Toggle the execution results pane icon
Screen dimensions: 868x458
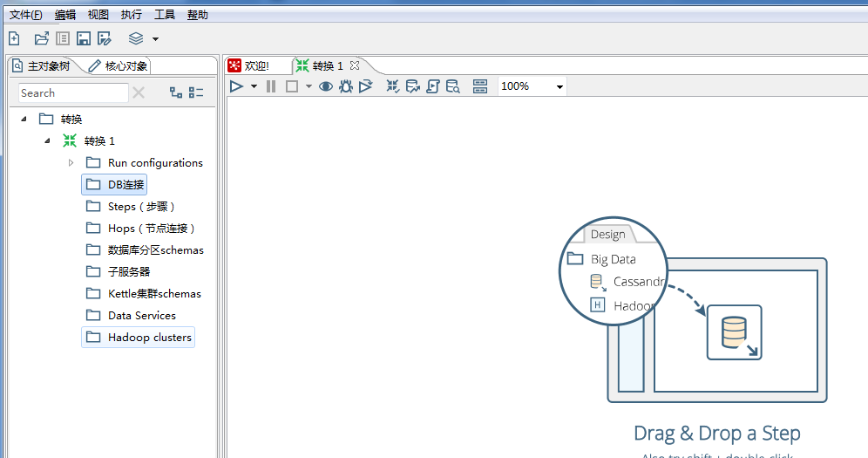click(x=480, y=86)
